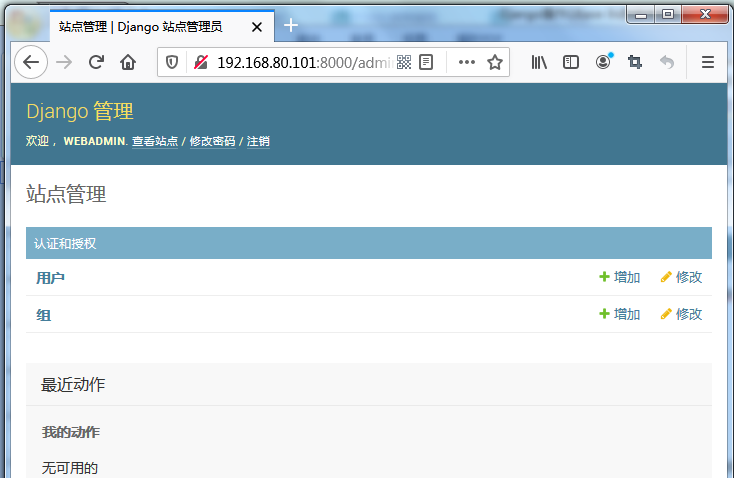The width and height of the screenshot is (734, 478).
Task: Click the insecure connection lock icon
Action: (x=201, y=62)
